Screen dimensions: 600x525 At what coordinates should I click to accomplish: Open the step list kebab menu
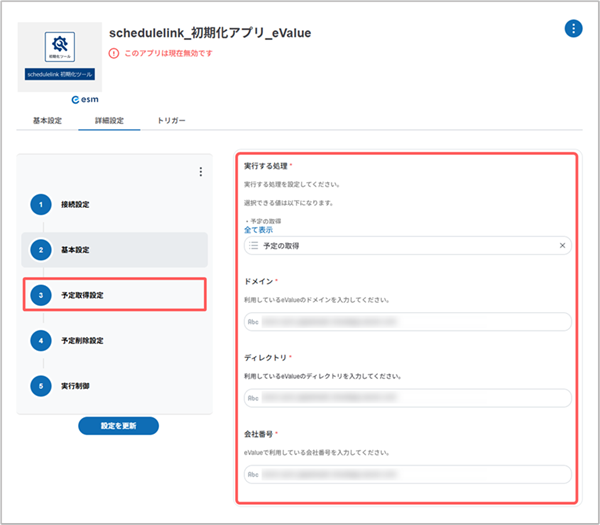point(200,172)
